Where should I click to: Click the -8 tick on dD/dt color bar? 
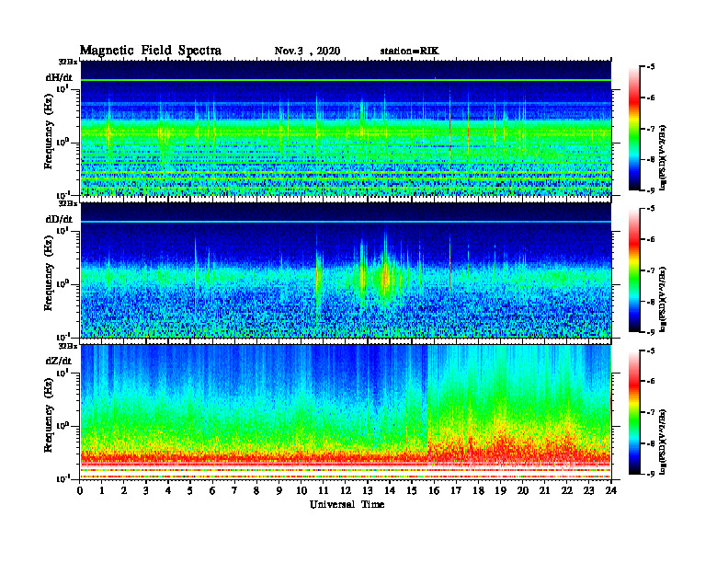(651, 302)
